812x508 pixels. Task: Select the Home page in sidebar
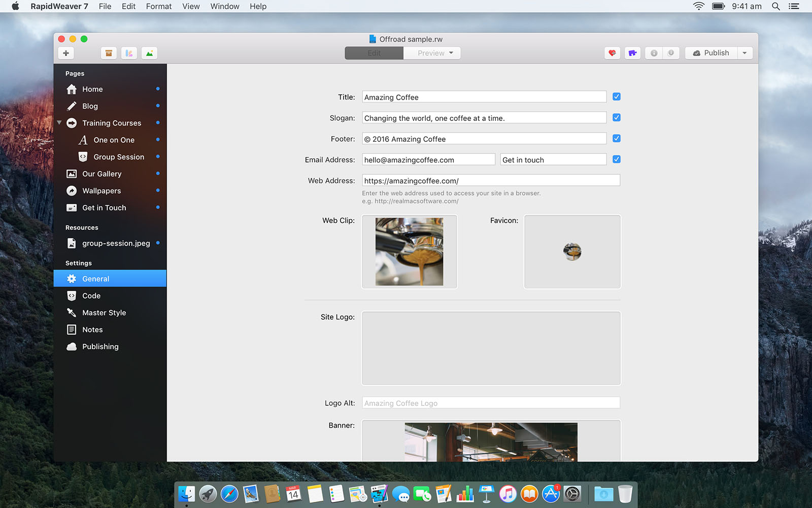point(110,89)
